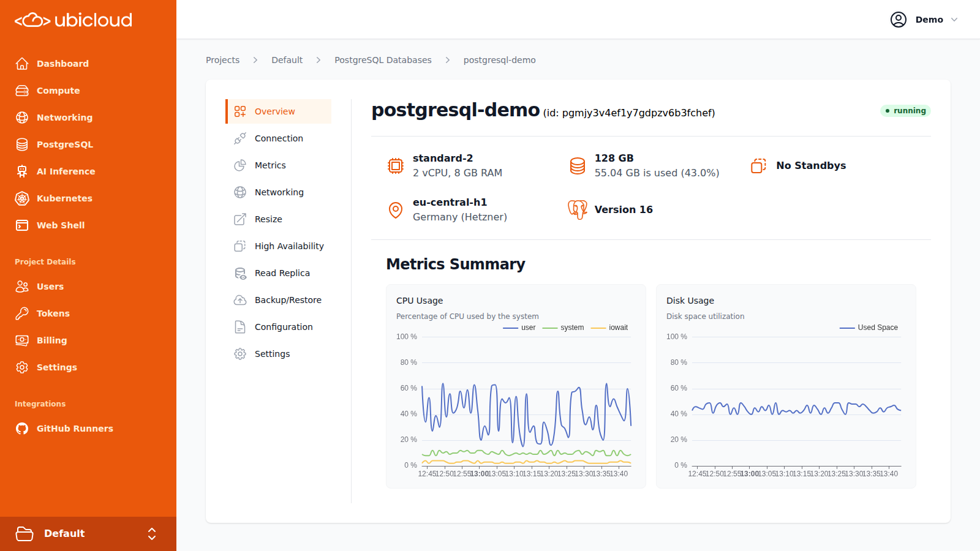Click postgresql-demo breadcrumb link
This screenshot has height=551, width=980.
click(x=499, y=60)
